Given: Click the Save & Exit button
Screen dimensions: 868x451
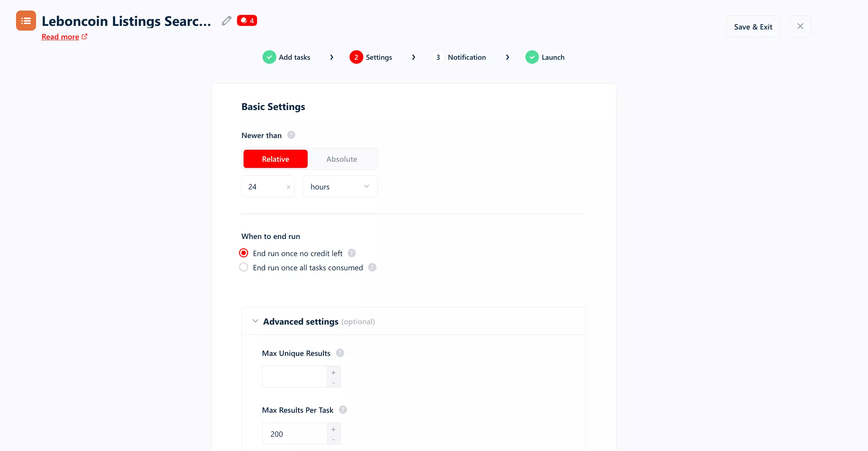Looking at the screenshot, I should coord(753,26).
